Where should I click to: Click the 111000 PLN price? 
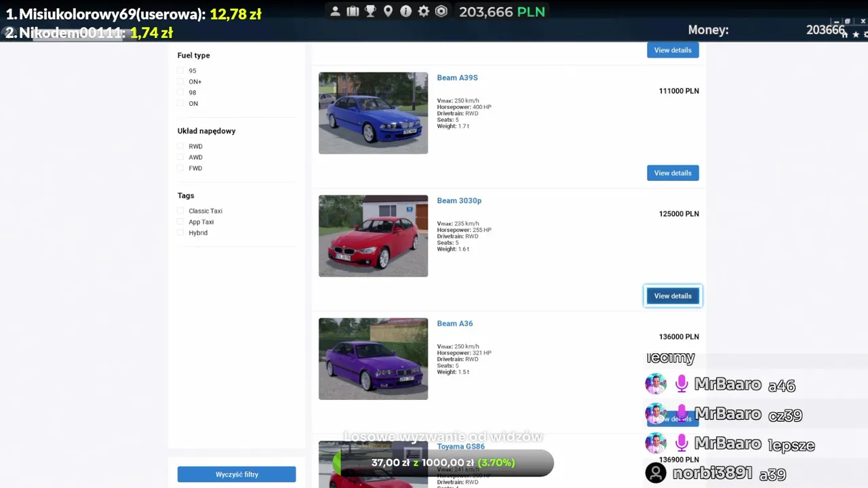(x=679, y=91)
